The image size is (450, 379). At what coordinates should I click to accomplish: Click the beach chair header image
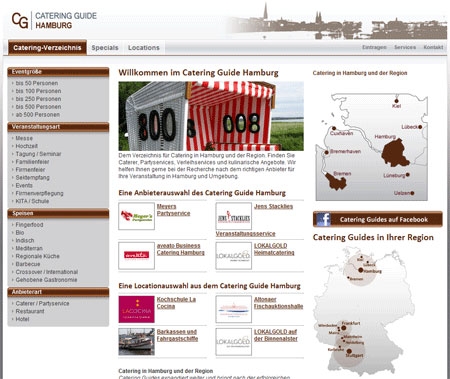pos(211,116)
